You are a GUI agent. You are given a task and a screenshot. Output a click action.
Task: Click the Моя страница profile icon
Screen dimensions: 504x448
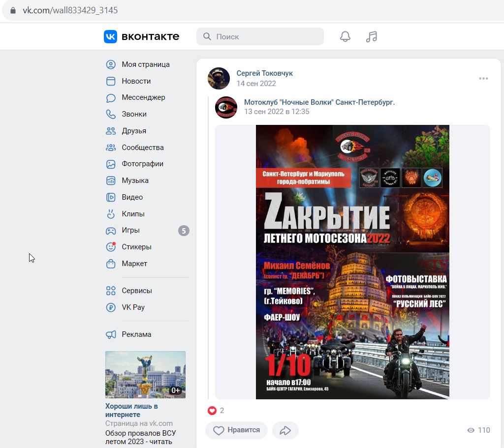(x=111, y=64)
